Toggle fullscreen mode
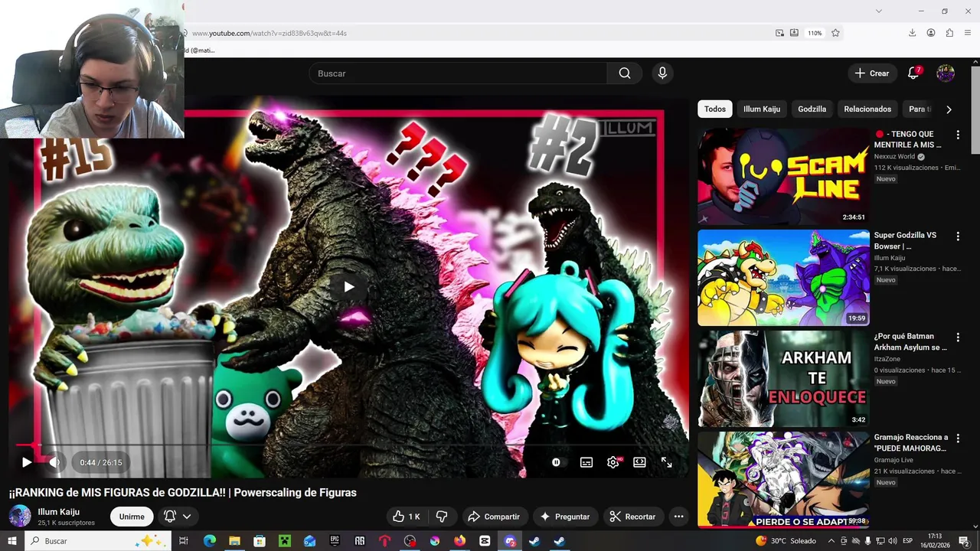 (666, 462)
